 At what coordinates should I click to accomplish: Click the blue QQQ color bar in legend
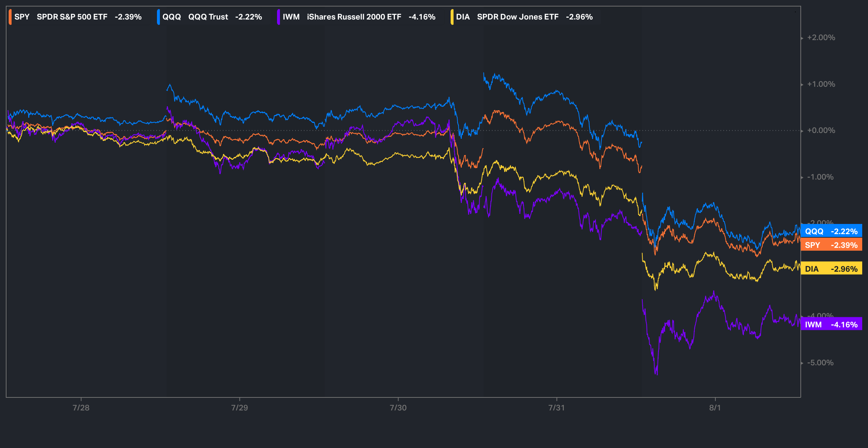pyautogui.click(x=158, y=17)
